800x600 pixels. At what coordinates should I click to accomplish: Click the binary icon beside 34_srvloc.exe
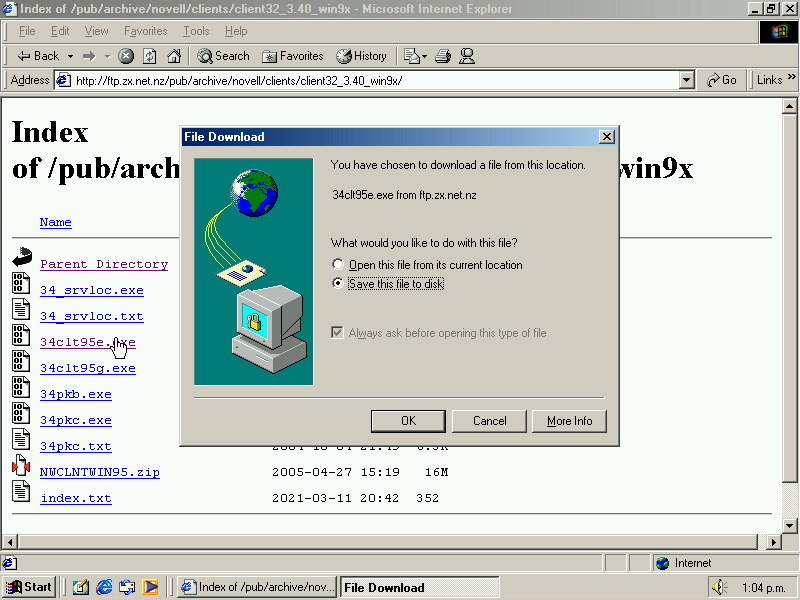21,283
